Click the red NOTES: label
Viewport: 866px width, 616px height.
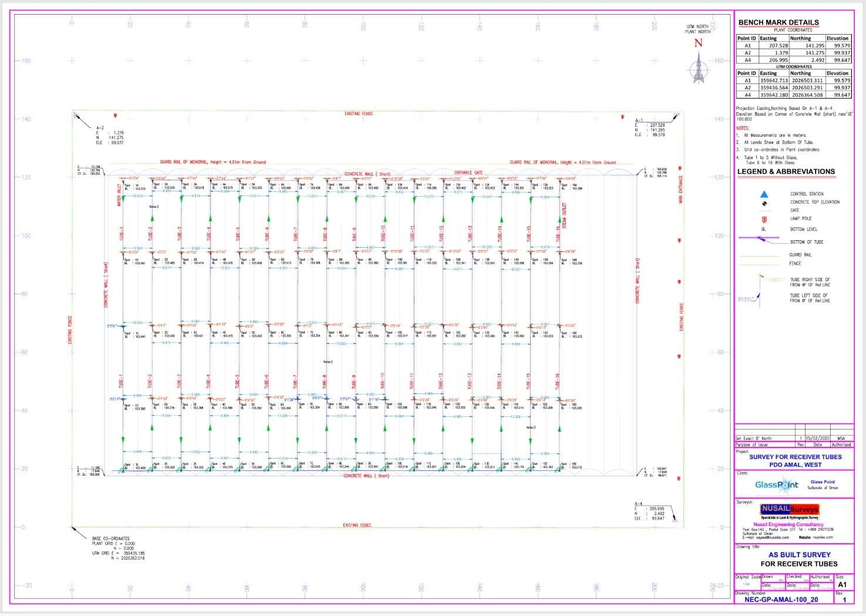point(743,128)
